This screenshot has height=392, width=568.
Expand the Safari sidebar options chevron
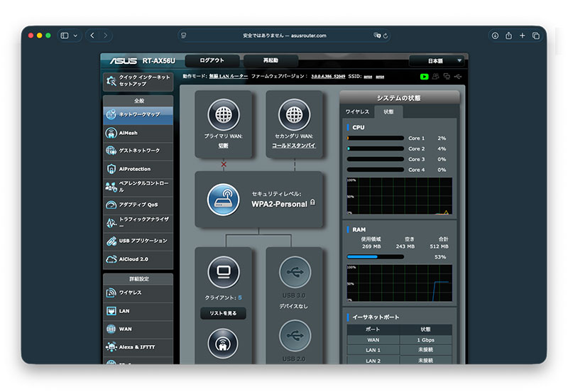click(x=76, y=36)
